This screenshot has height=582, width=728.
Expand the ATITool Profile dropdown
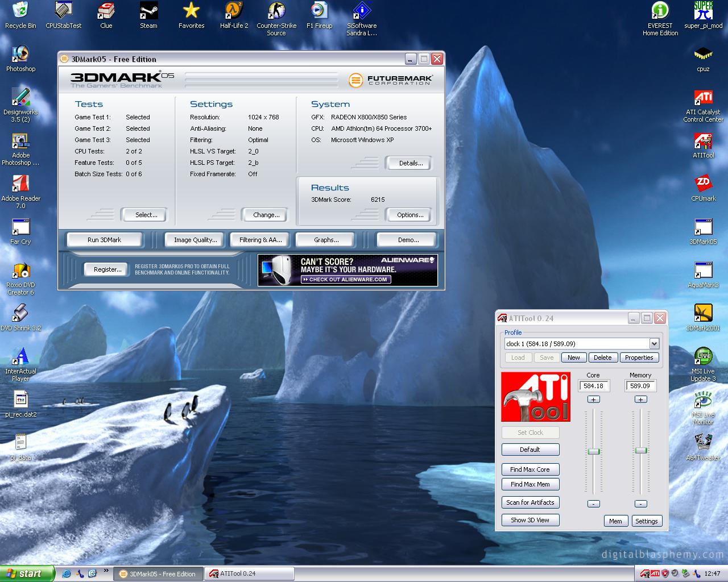tap(654, 343)
